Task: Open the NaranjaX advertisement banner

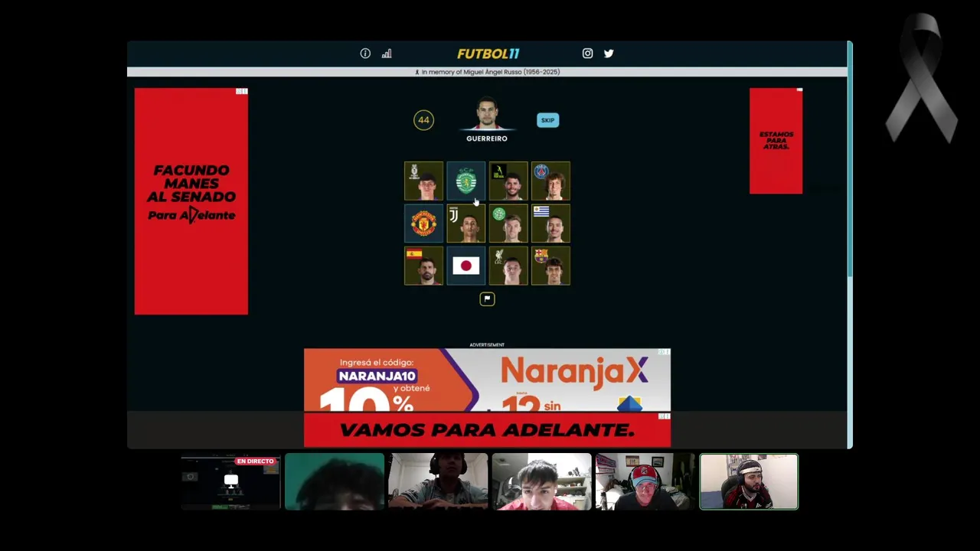Action: [487, 380]
